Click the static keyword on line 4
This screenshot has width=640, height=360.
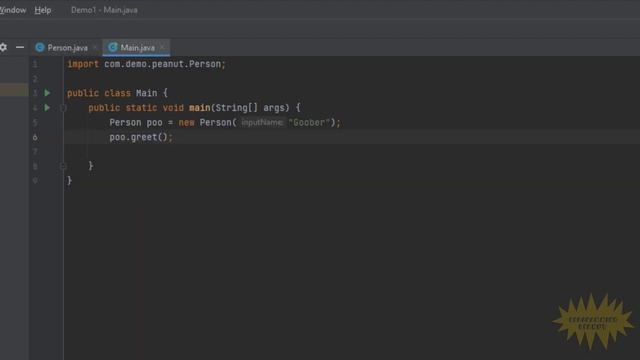click(141, 108)
